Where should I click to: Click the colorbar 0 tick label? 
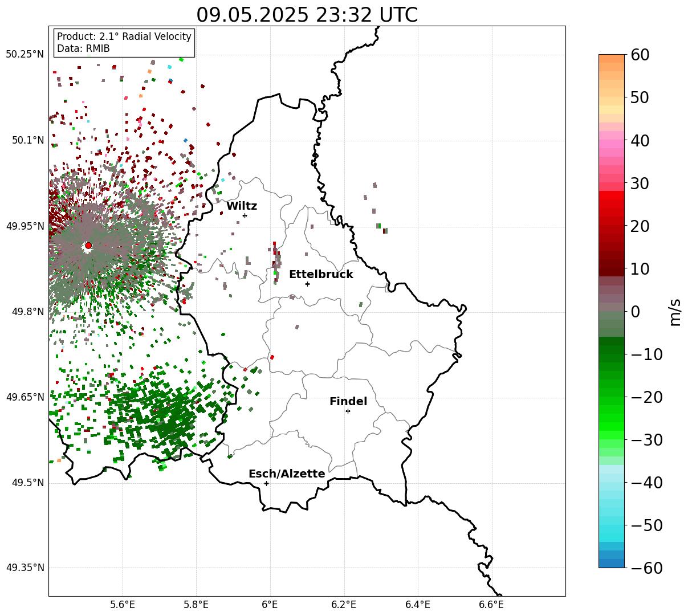635,312
